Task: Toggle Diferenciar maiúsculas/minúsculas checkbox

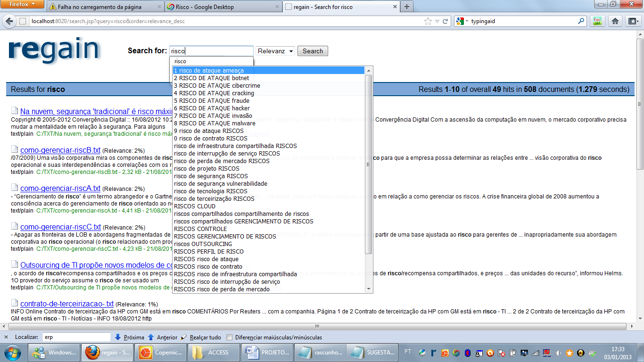Action: point(230,337)
